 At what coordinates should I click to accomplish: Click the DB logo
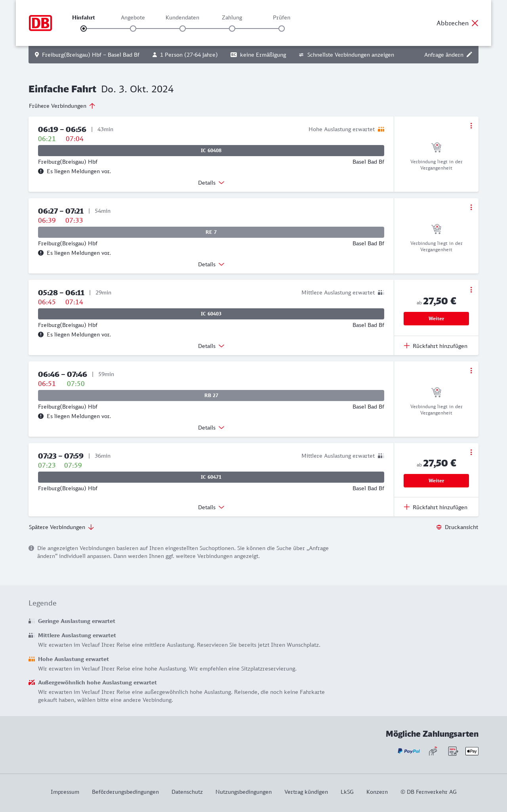tap(40, 23)
